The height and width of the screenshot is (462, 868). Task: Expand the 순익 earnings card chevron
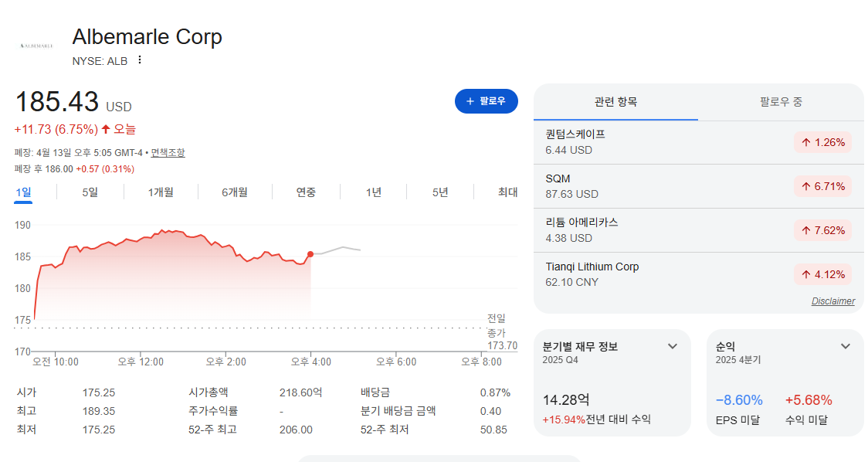pyautogui.click(x=846, y=346)
